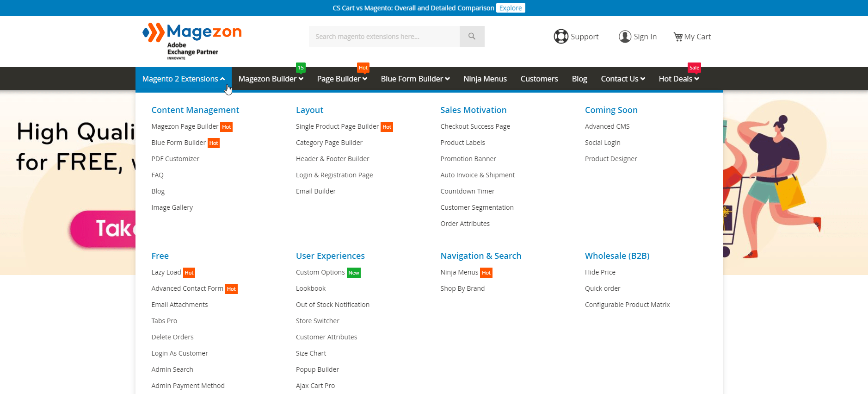868x394 pixels.
Task: Open Product Designer link
Action: click(x=611, y=159)
